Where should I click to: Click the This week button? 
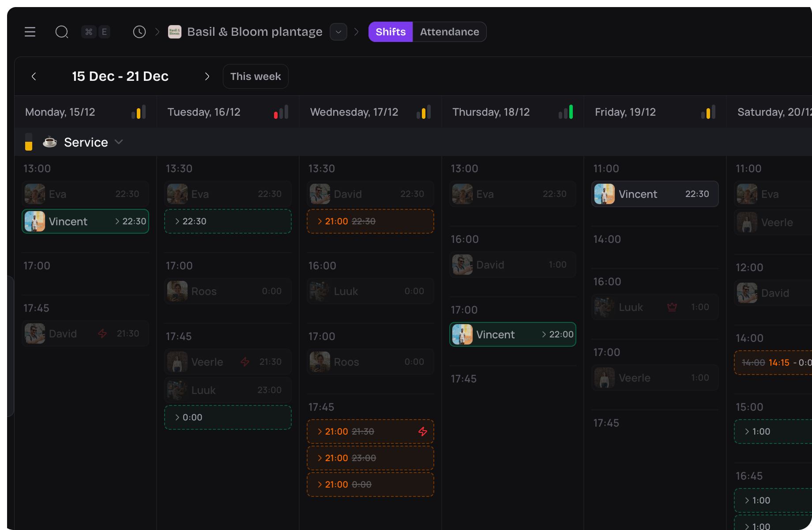256,76
